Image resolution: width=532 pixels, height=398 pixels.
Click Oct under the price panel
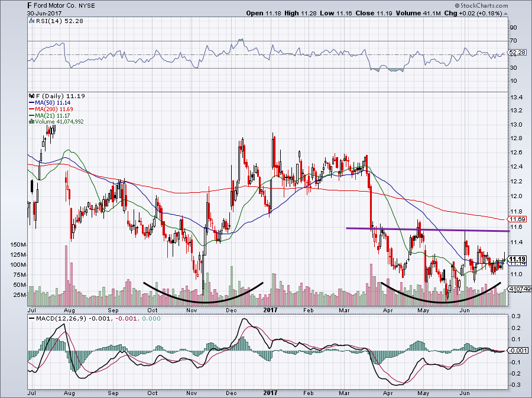click(153, 310)
